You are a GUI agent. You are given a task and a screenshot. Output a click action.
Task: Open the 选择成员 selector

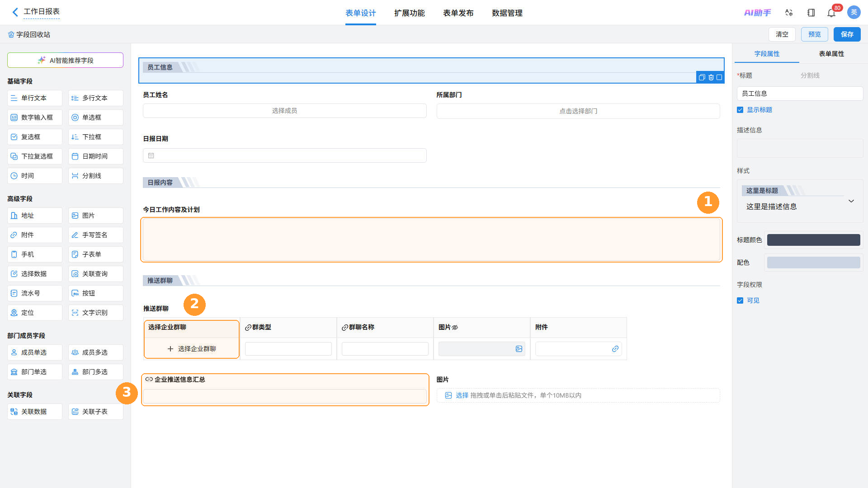285,111
